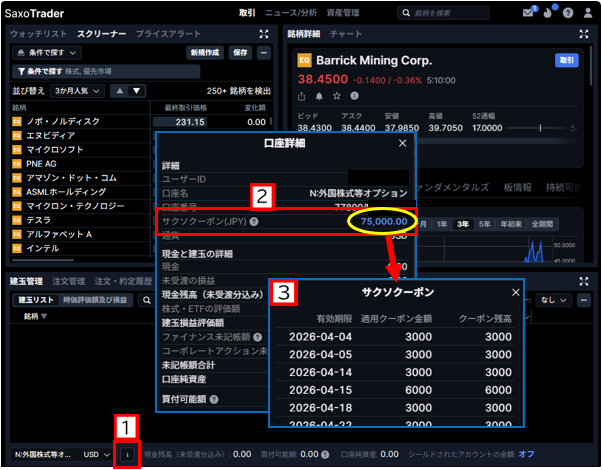This screenshot has height=470, width=603.
Task: Select the 時価評価額及び損益 view
Action: pyautogui.click(x=95, y=300)
